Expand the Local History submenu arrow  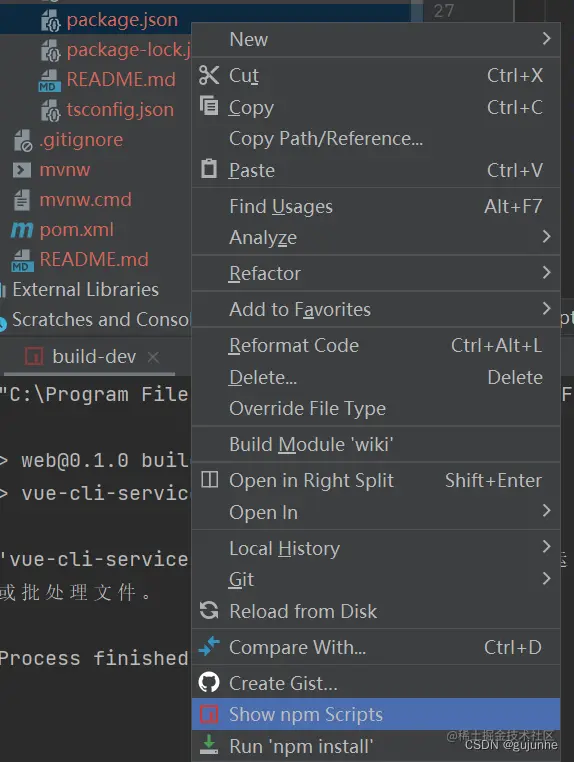click(x=546, y=546)
